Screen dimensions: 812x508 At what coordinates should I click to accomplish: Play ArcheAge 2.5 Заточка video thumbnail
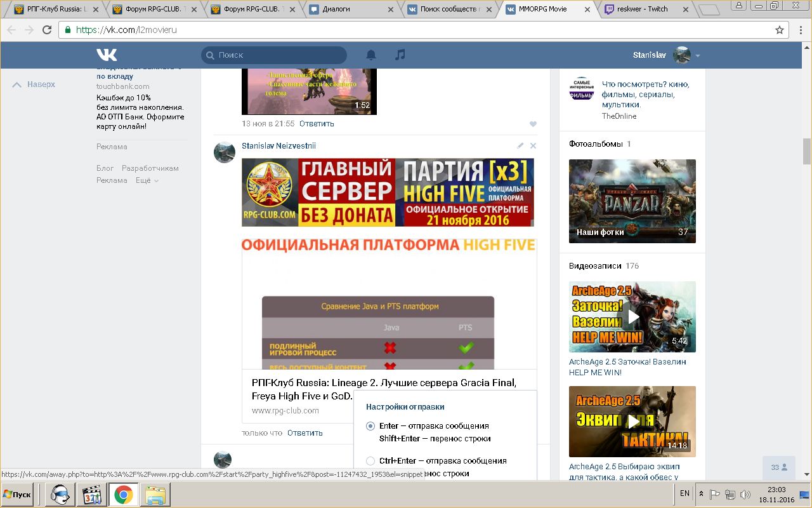pos(632,316)
